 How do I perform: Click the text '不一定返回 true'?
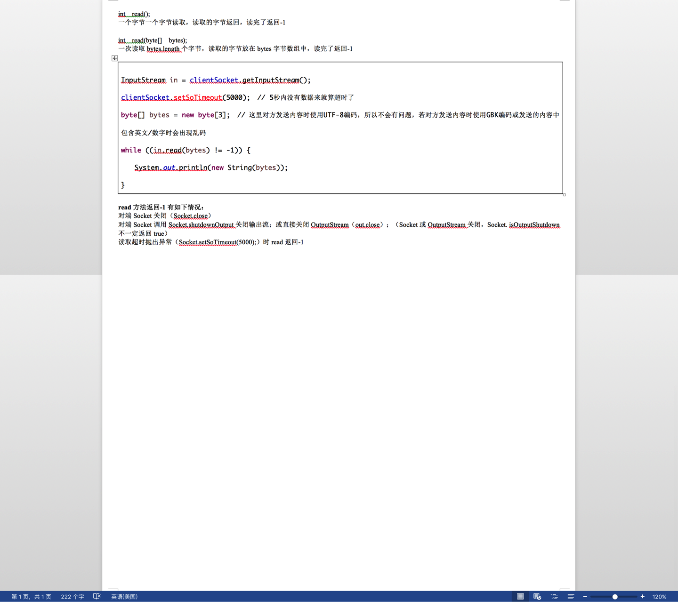pos(141,233)
